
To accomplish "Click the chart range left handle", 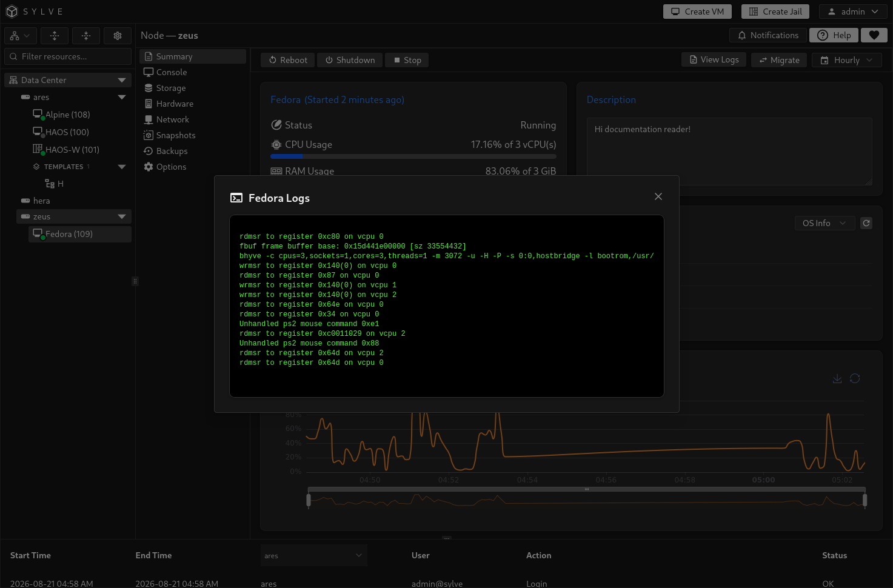I will click(309, 500).
